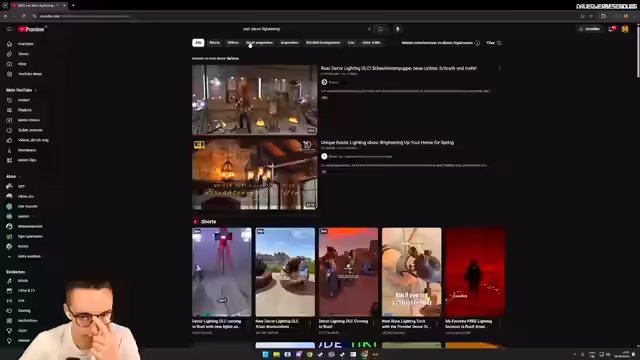This screenshot has height=360, width=640.
Task: Open the rustic lighting video thumbnail
Action: 255,174
